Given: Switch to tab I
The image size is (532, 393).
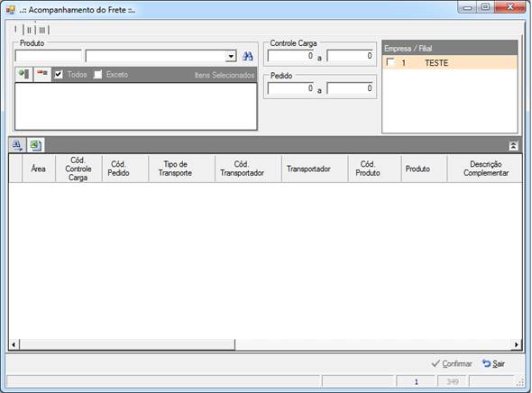Looking at the screenshot, I should (16, 30).
